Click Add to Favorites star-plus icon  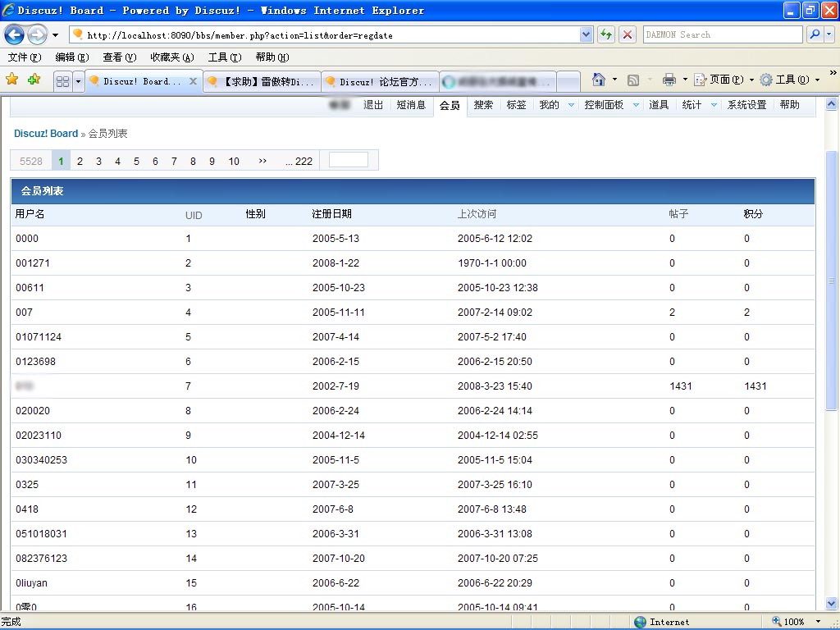click(x=34, y=80)
